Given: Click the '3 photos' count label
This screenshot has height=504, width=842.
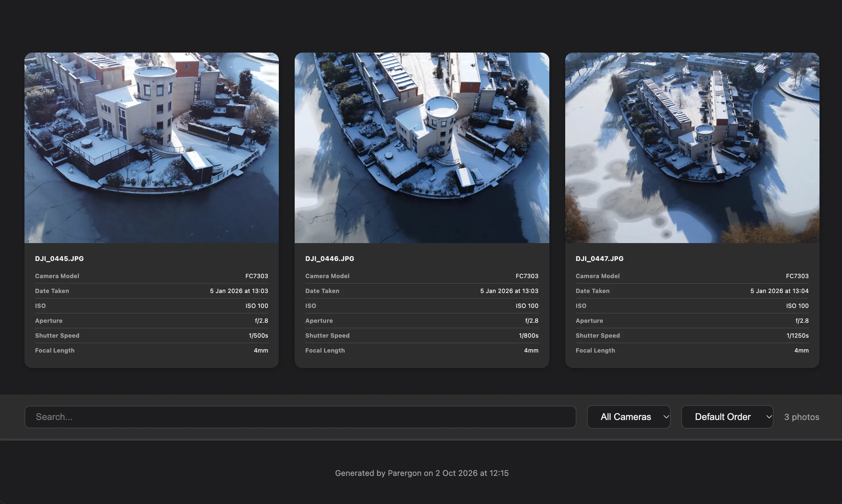Looking at the screenshot, I should point(802,417).
